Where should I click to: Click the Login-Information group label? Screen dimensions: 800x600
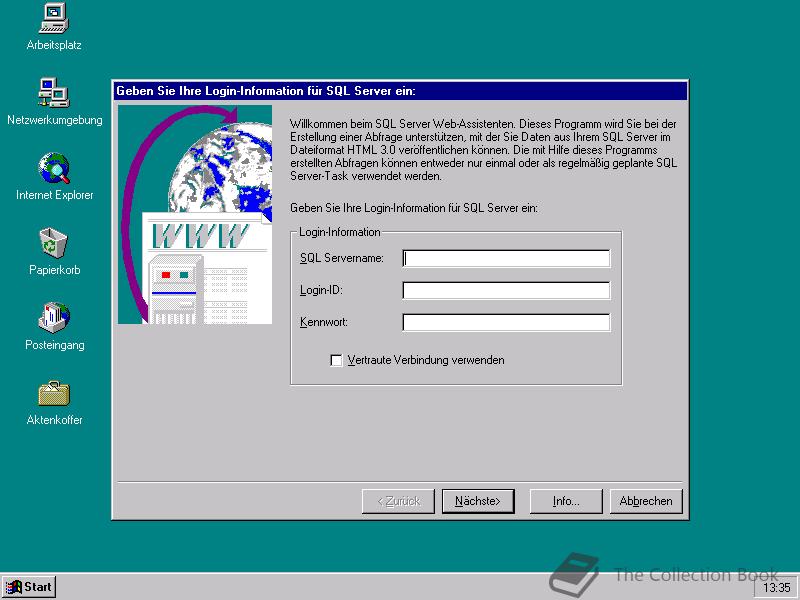[340, 232]
